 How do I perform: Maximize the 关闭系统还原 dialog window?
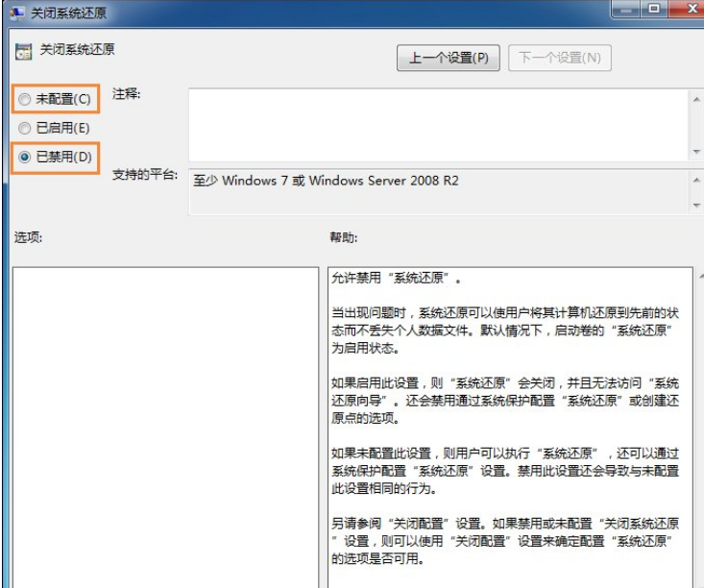click(x=655, y=10)
